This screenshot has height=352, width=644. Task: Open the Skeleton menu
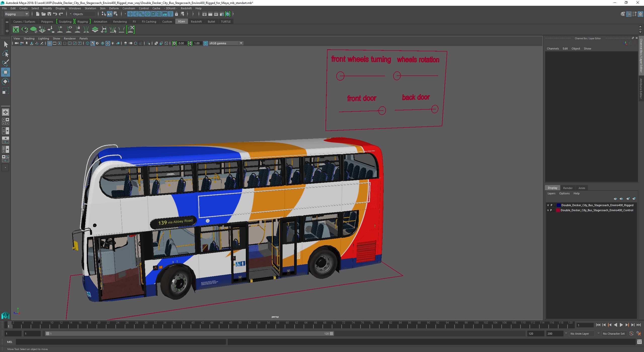90,8
